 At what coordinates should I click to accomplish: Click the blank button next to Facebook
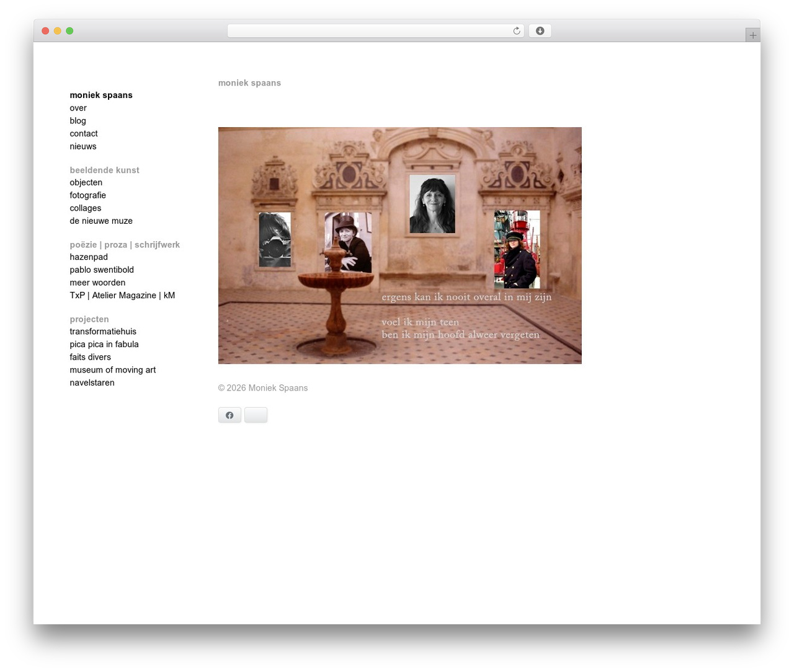pos(256,415)
